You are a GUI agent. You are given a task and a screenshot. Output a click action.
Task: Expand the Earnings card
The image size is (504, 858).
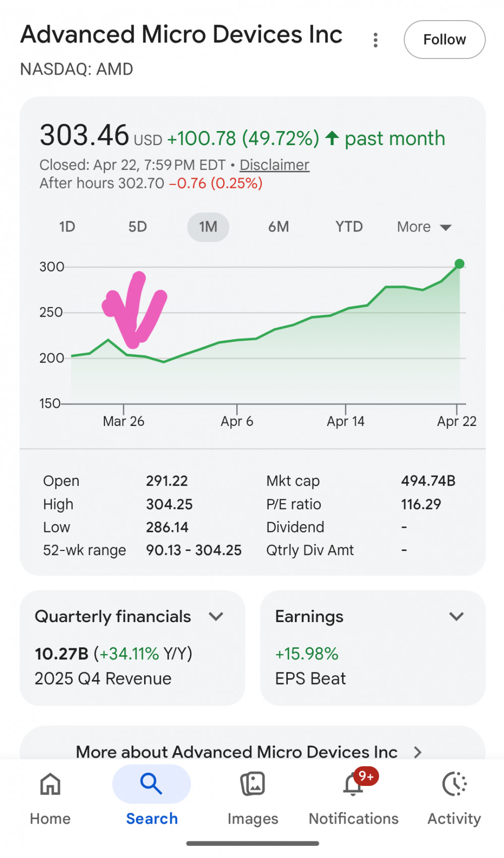pyautogui.click(x=456, y=617)
